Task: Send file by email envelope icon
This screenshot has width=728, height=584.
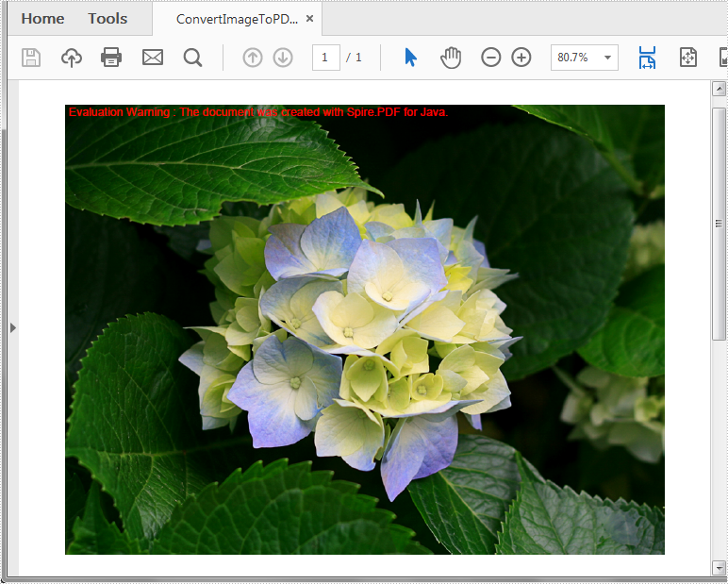Action: click(x=153, y=58)
